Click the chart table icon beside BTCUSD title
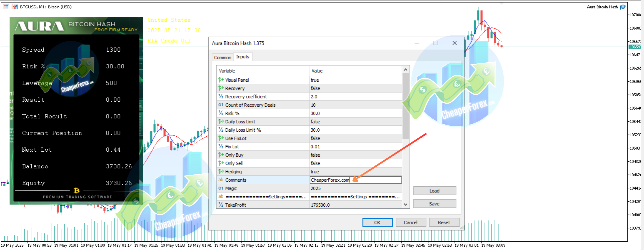 [6, 7]
